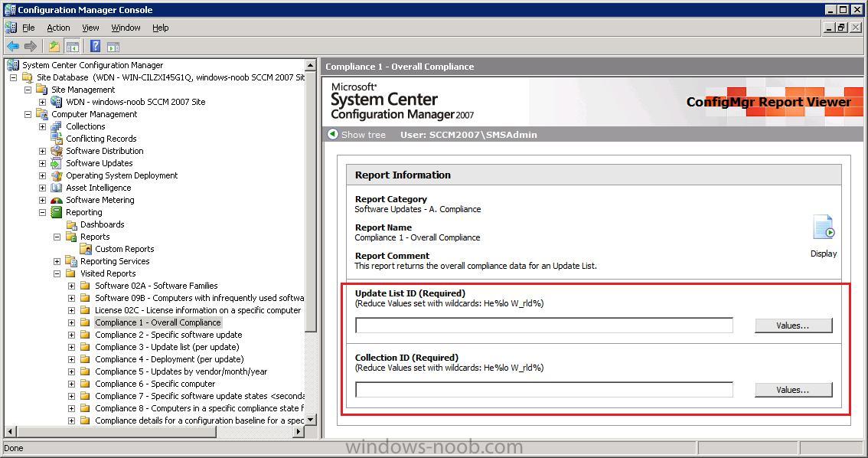Open the Help question mark toolbar icon
The image size is (868, 458).
[x=95, y=47]
